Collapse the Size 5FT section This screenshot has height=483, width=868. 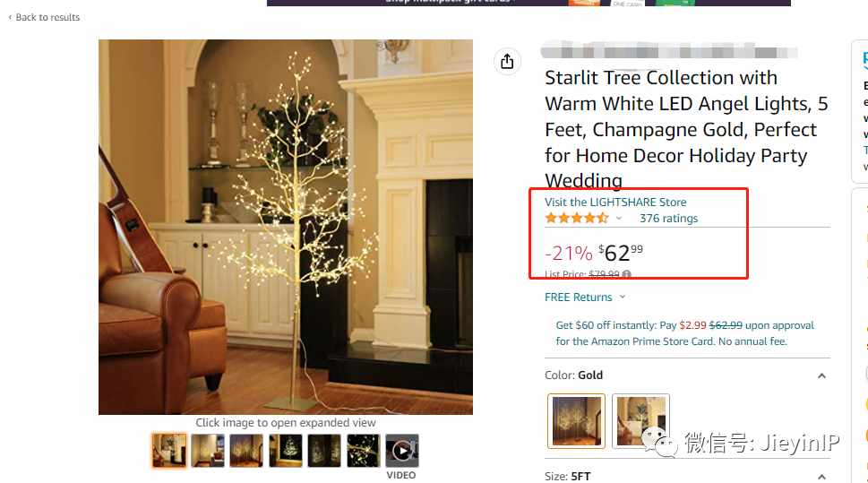(821, 477)
